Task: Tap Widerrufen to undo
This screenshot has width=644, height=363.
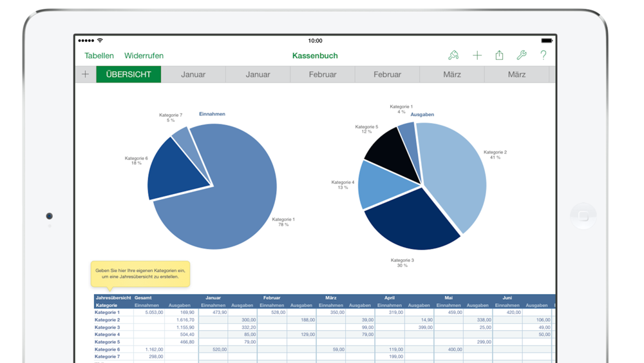Action: coord(144,55)
